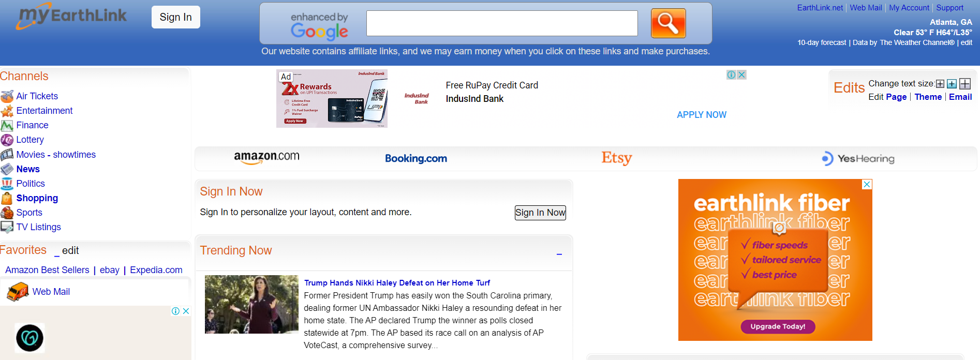Screen dimensions: 980x360
Task: Click the amazon.com partner logo
Action: [266, 157]
